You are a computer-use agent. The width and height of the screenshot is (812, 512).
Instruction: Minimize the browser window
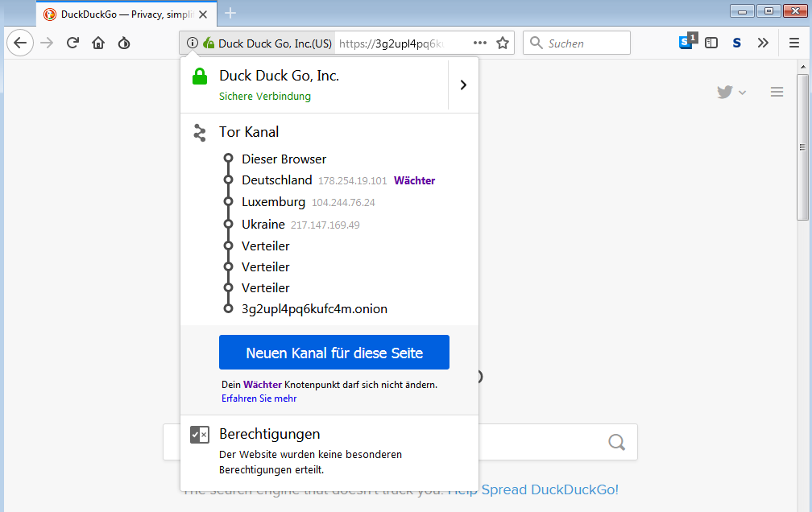742,11
